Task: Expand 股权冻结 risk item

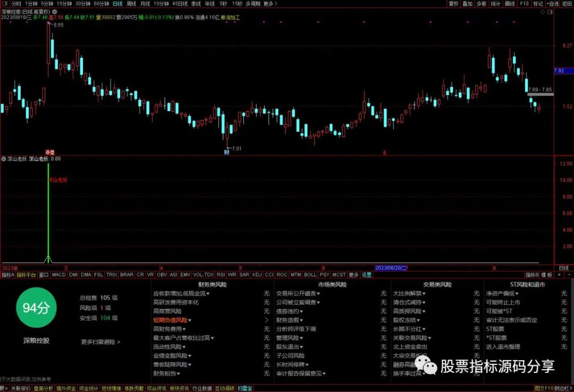Action: (x=407, y=320)
